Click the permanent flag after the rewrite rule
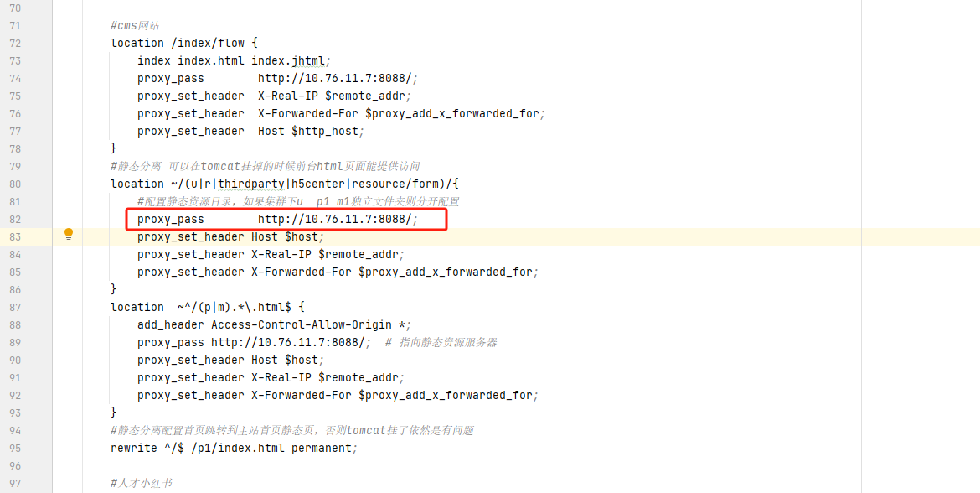980x493 pixels. (x=322, y=448)
